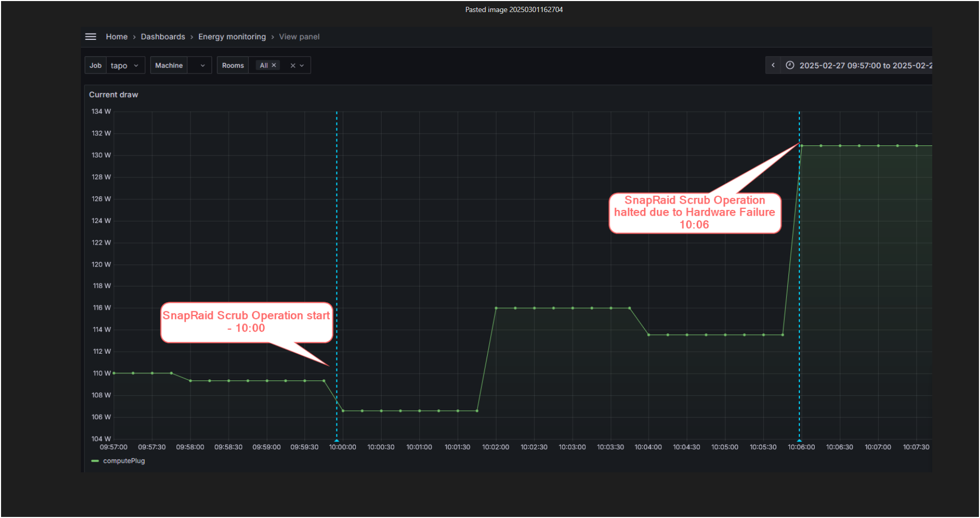Screen dimensions: 980x518
Task: Clear all selected Rooms values via X
Action: pos(292,65)
